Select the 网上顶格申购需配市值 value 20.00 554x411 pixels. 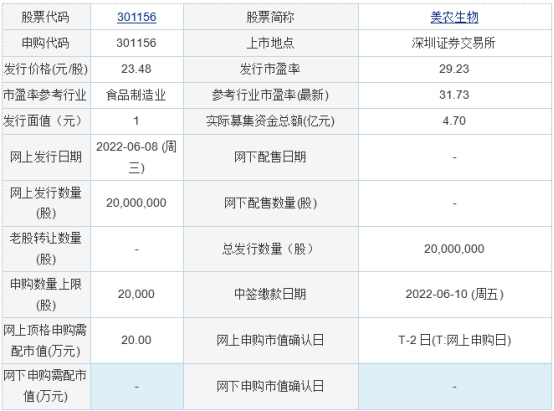(137, 340)
